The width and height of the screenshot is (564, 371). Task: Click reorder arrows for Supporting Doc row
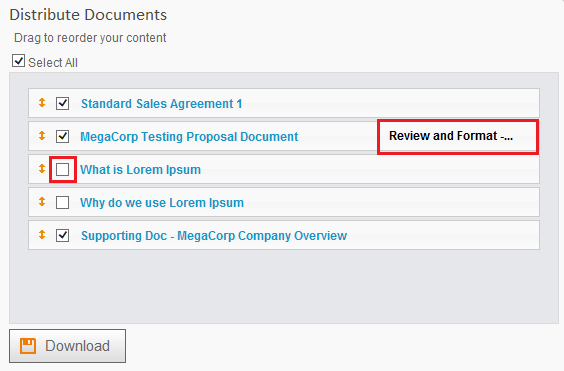pos(42,235)
